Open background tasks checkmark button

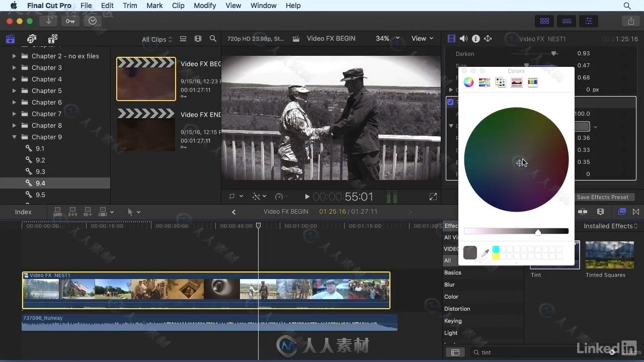pyautogui.click(x=93, y=21)
